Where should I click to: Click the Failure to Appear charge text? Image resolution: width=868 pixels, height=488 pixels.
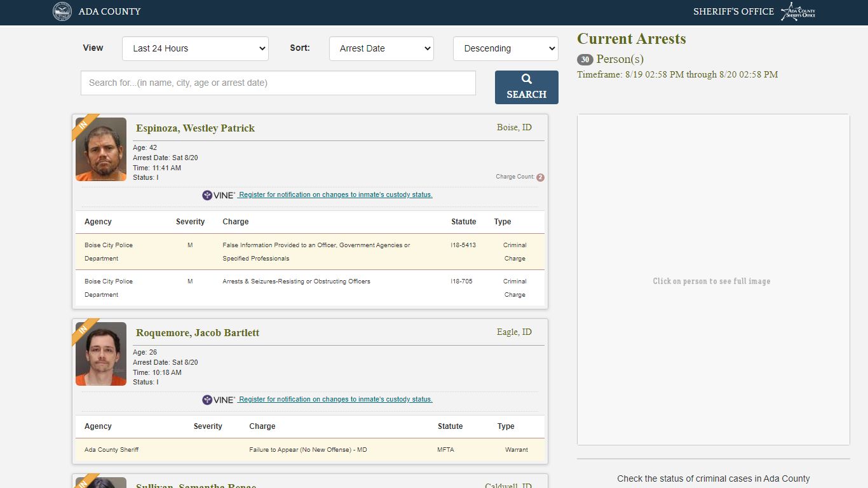click(x=308, y=450)
